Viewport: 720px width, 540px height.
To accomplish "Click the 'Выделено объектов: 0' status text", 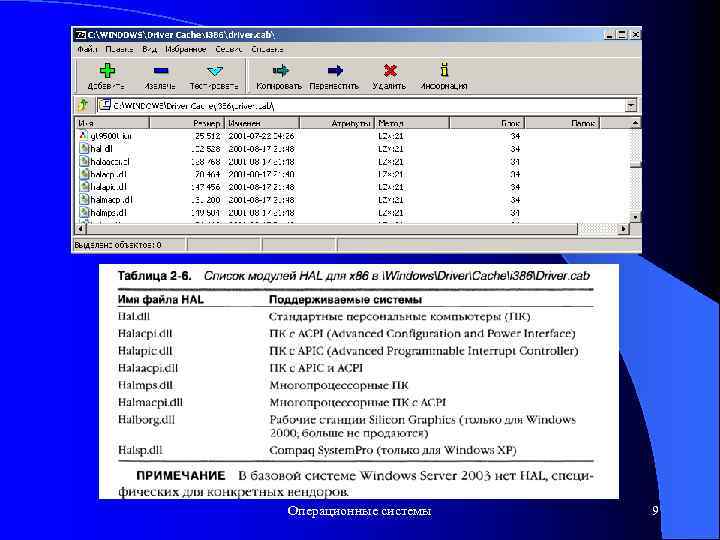I will tap(118, 245).
